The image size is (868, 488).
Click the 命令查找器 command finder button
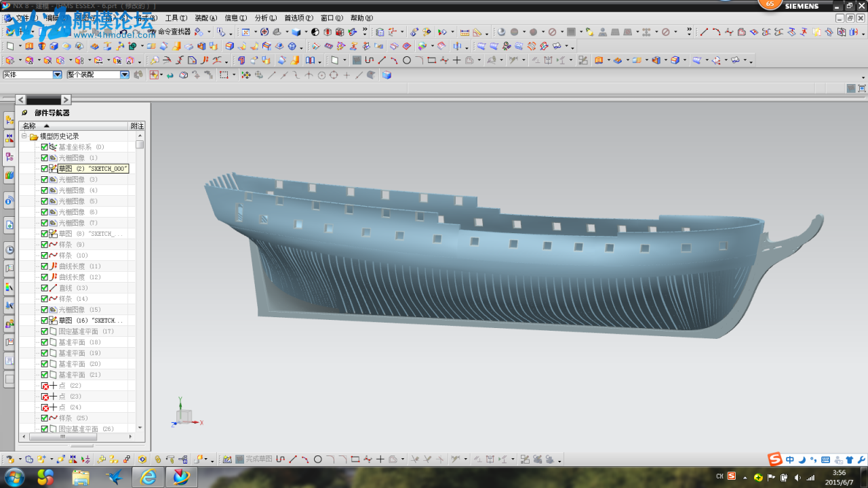(170, 32)
